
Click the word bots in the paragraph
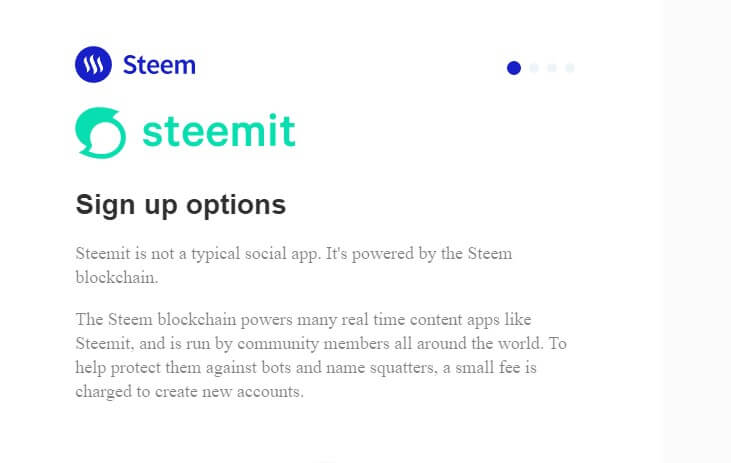coord(276,368)
